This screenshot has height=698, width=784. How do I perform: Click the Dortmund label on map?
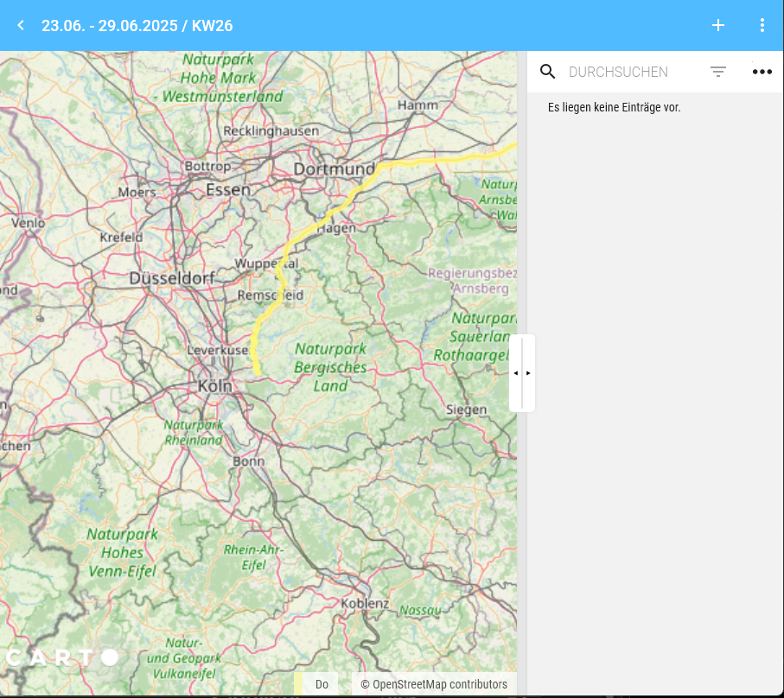tap(334, 168)
